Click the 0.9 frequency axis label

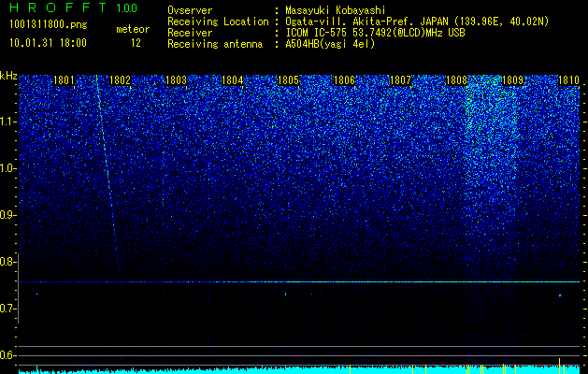click(x=7, y=215)
